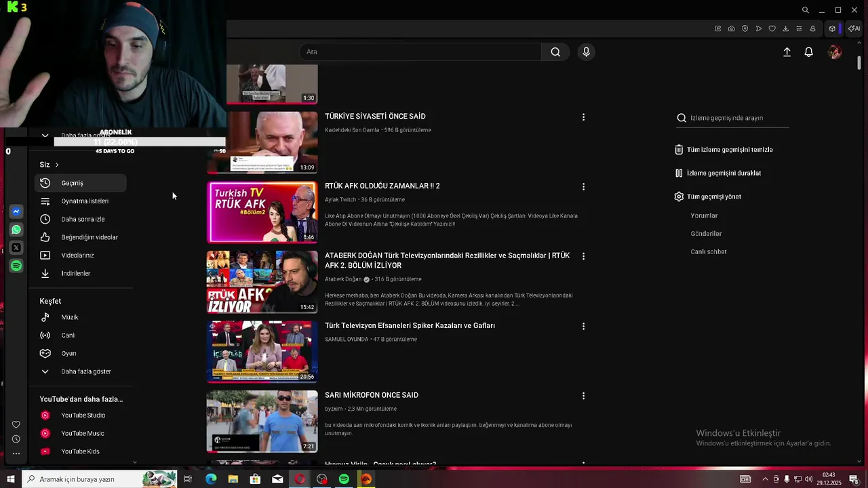Open YouTube Studio link
The height and width of the screenshot is (488, 868).
click(81, 415)
